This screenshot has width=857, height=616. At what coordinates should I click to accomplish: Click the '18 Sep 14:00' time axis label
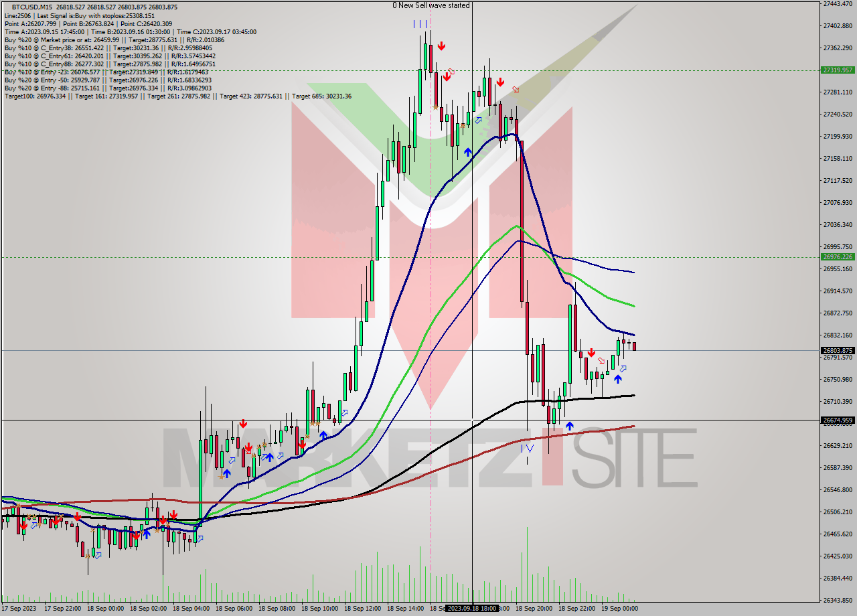click(406, 609)
